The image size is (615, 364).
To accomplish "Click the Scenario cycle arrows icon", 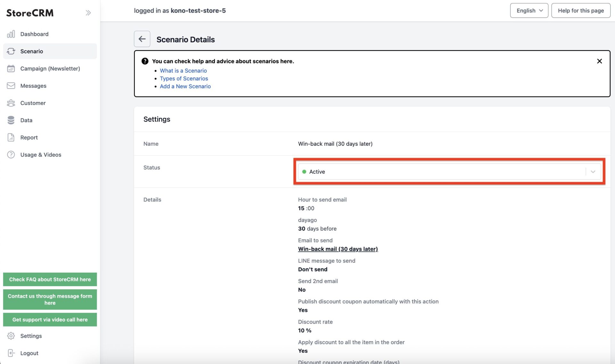I will 11,51.
